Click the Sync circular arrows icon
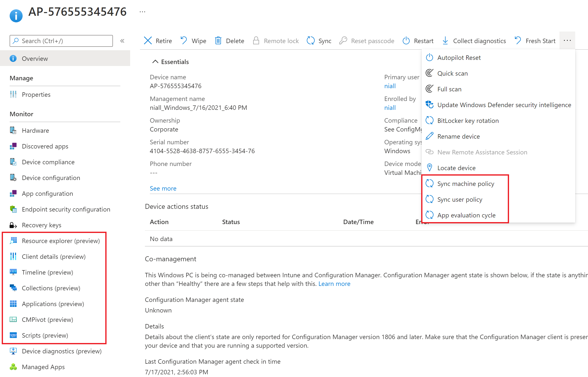This screenshot has width=588, height=377. [310, 41]
